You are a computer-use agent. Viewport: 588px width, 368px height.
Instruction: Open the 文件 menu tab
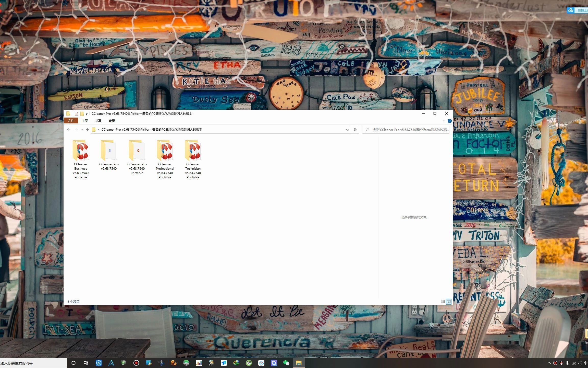coord(71,121)
